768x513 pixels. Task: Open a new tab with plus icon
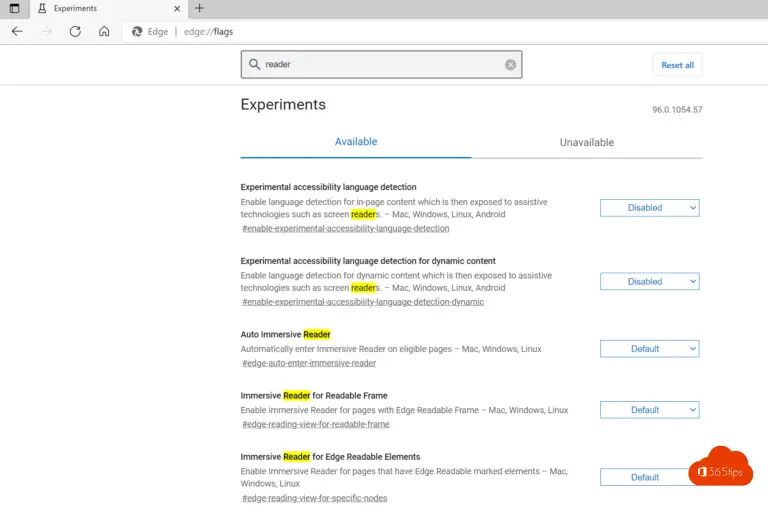(x=199, y=8)
